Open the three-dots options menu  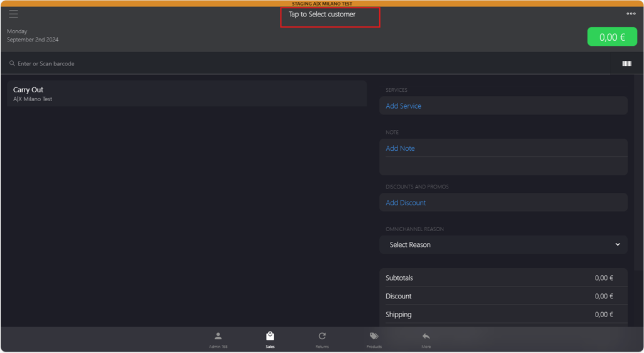631,14
